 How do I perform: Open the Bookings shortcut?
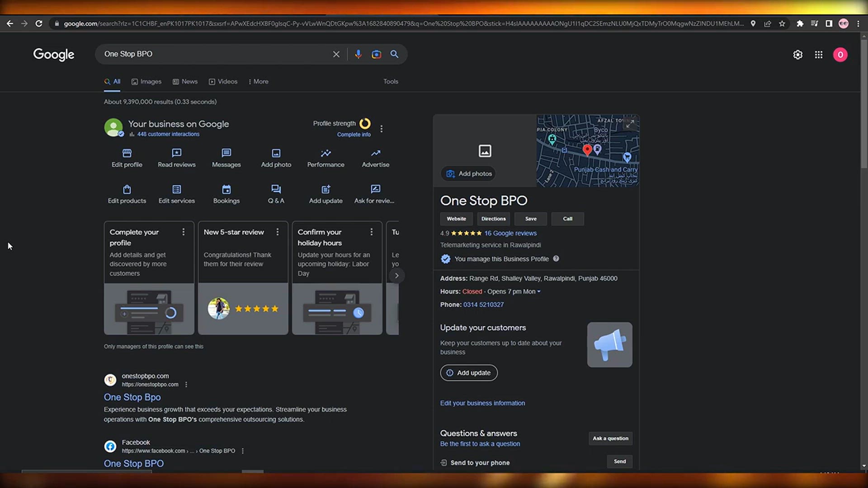coord(226,194)
